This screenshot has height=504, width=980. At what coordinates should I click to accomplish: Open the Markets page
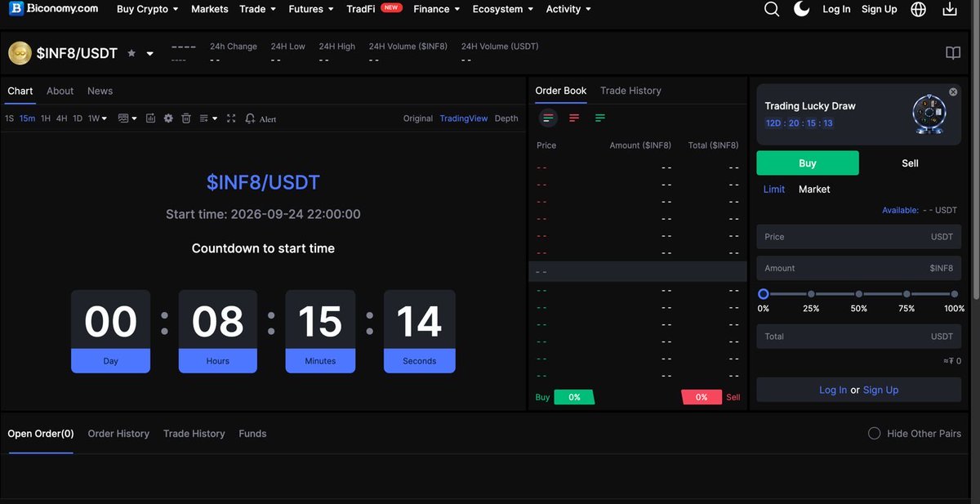point(210,9)
